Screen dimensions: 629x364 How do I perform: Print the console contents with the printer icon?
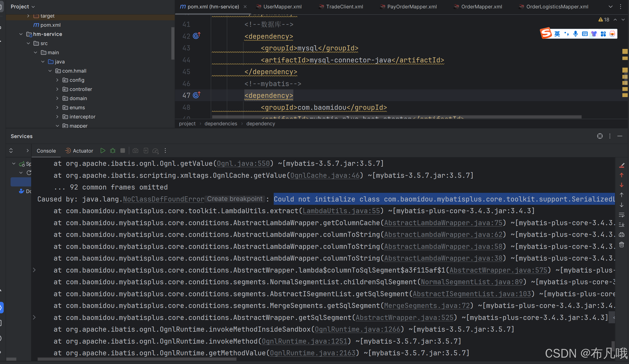[622, 235]
